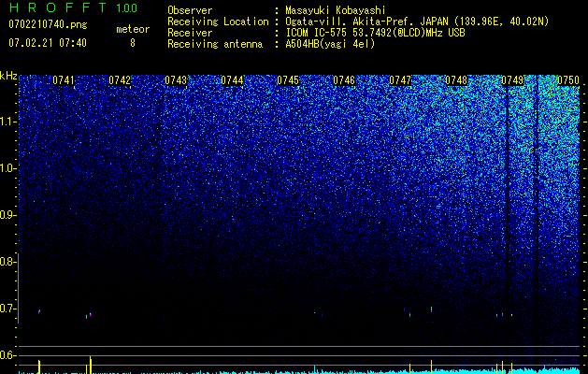Click the 0741 time marker

pos(64,80)
